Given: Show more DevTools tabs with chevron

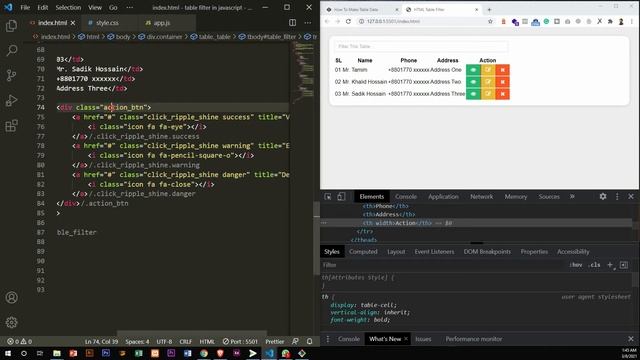Looking at the screenshot, I should click(x=572, y=196).
